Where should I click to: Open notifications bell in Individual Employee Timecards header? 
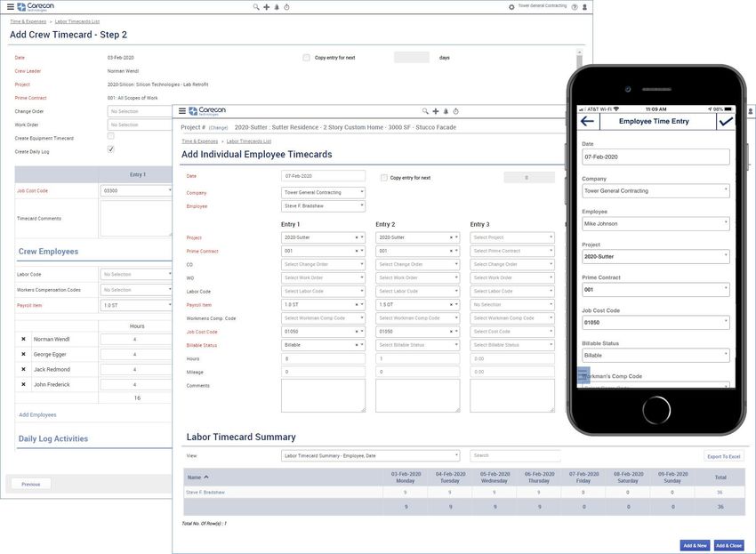tap(446, 111)
